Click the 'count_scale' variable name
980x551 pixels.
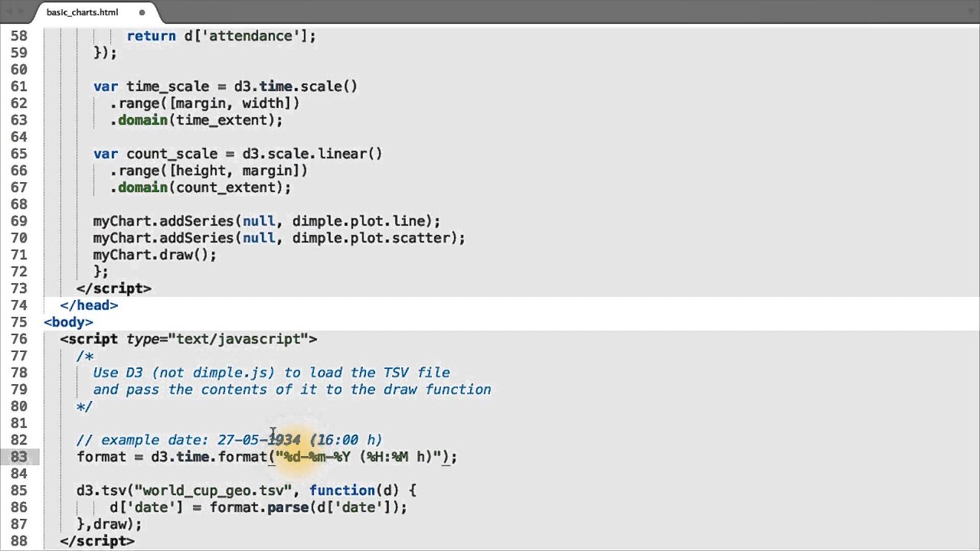171,154
